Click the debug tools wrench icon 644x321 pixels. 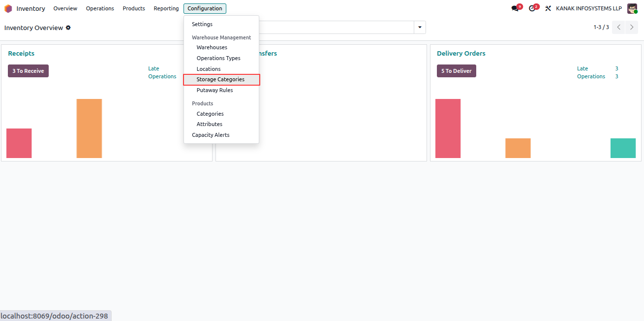(x=548, y=8)
